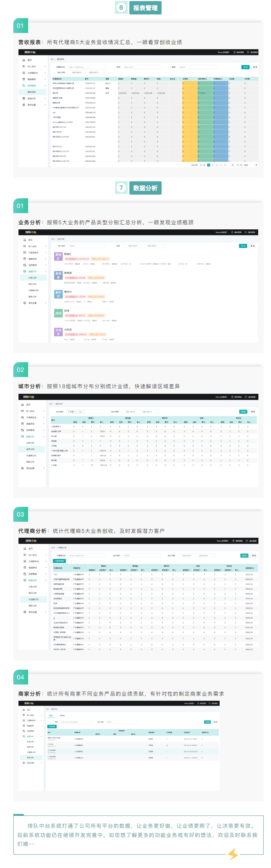The height and width of the screenshot is (868, 271).
Task: Click 统计城市 tag selector in 城市分析 screenshot
Action: click(x=86, y=411)
